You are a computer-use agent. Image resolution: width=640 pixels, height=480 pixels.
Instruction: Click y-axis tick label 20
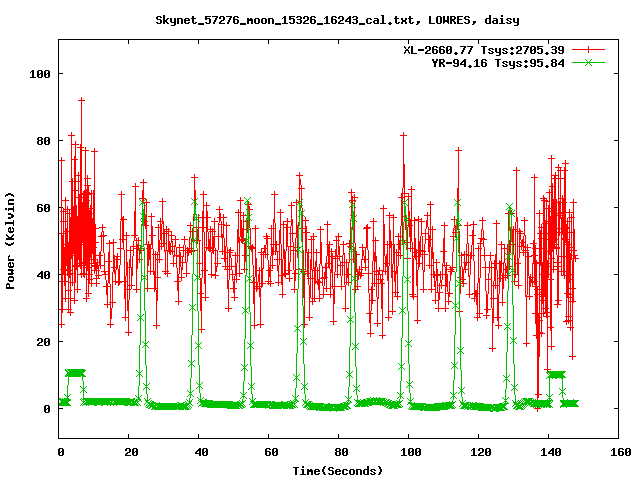[43, 342]
